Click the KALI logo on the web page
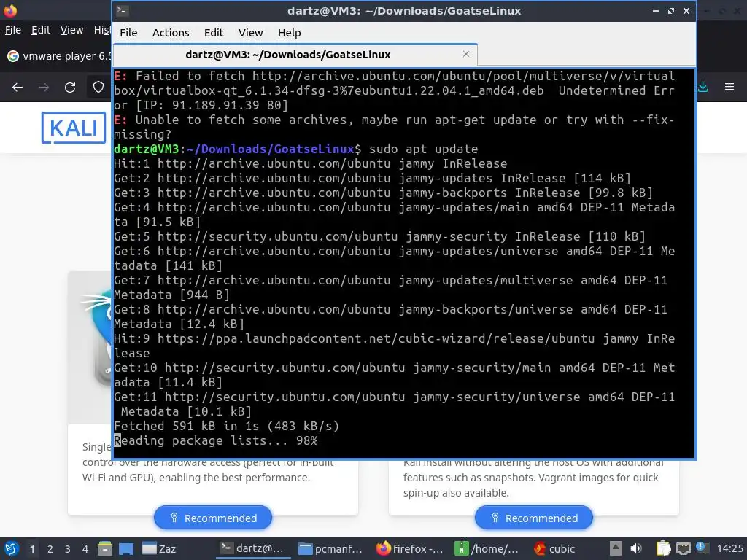 coord(74,128)
